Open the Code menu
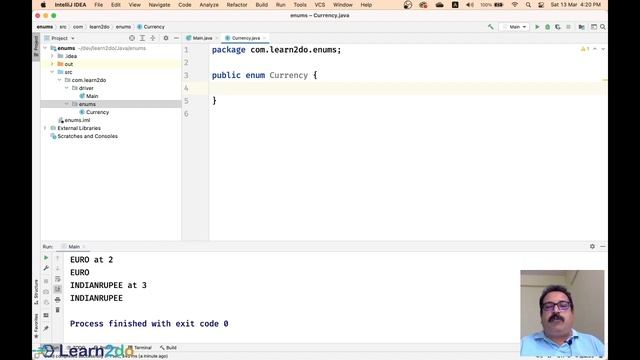Viewport: 640px width, 360px height. point(184,5)
